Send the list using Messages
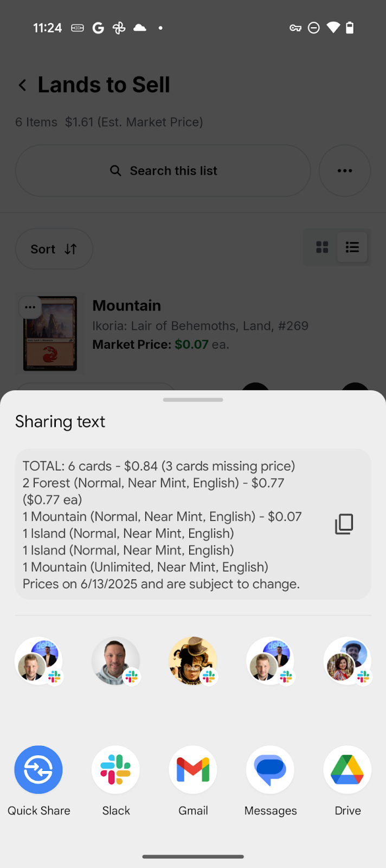Screen dimensions: 386x868 point(270,770)
